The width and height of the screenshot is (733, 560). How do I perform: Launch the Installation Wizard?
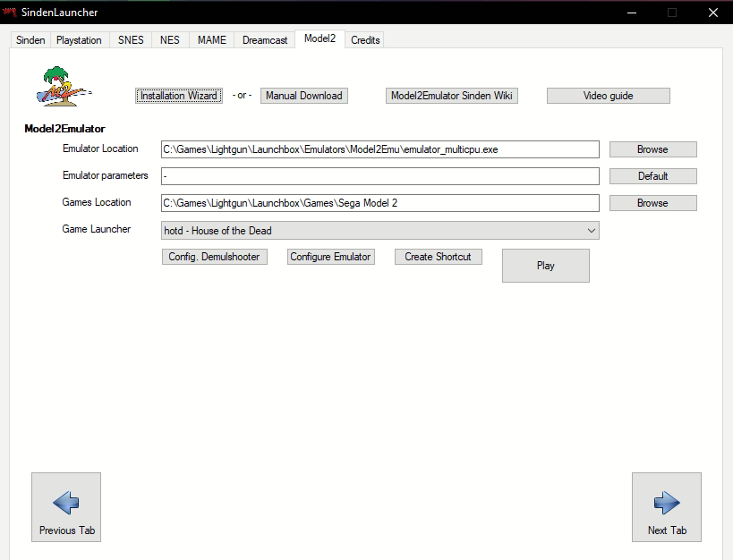tap(179, 96)
